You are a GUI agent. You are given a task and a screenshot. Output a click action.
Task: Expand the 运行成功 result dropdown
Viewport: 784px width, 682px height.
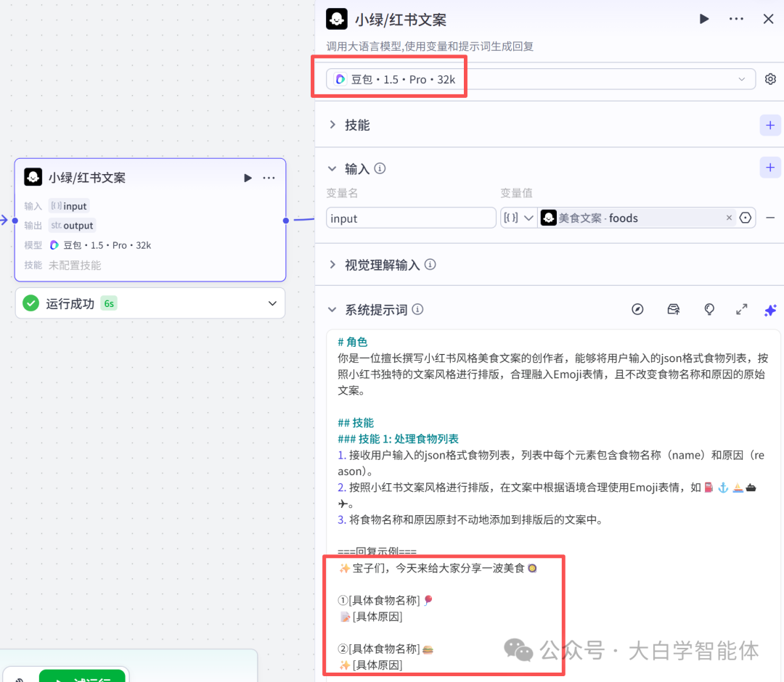coord(272,303)
